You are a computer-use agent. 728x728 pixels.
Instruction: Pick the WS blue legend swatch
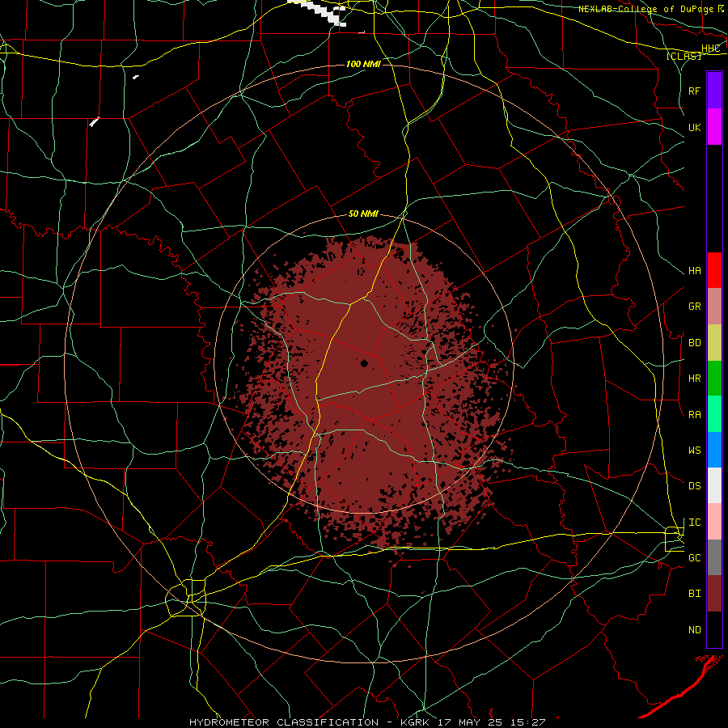click(714, 450)
